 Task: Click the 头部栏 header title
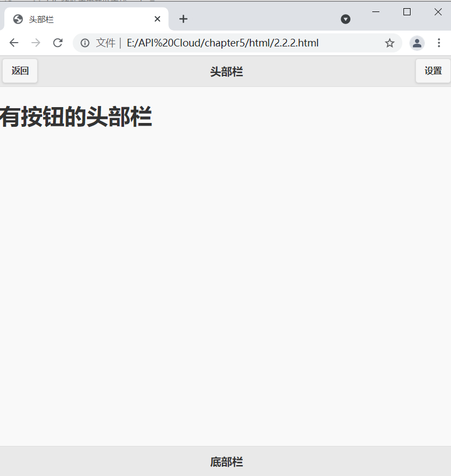(226, 71)
